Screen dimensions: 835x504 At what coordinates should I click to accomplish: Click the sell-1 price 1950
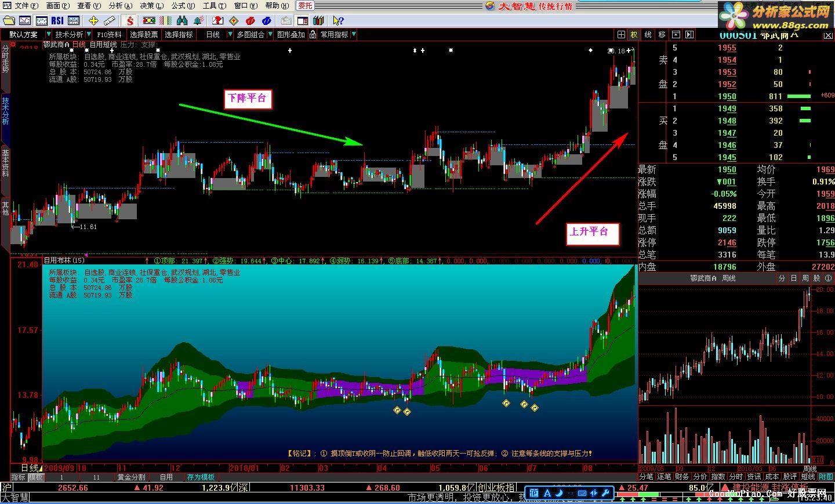pos(727,97)
